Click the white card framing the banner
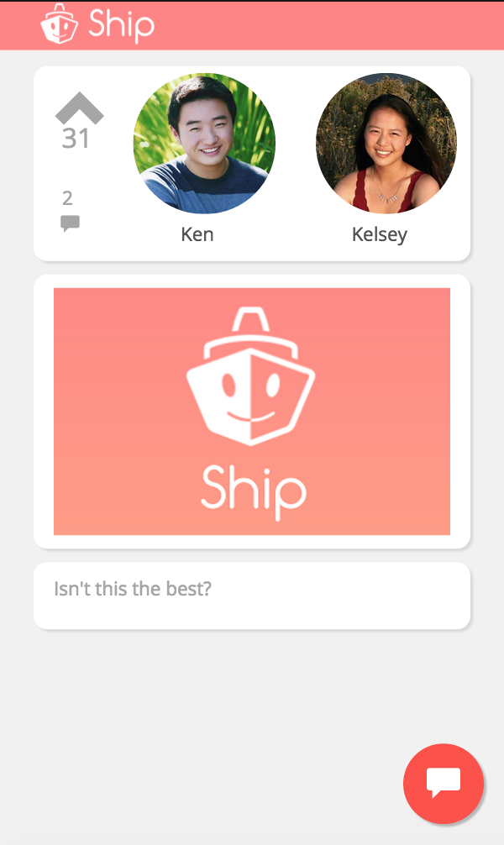This screenshot has height=845, width=504. pos(252,412)
